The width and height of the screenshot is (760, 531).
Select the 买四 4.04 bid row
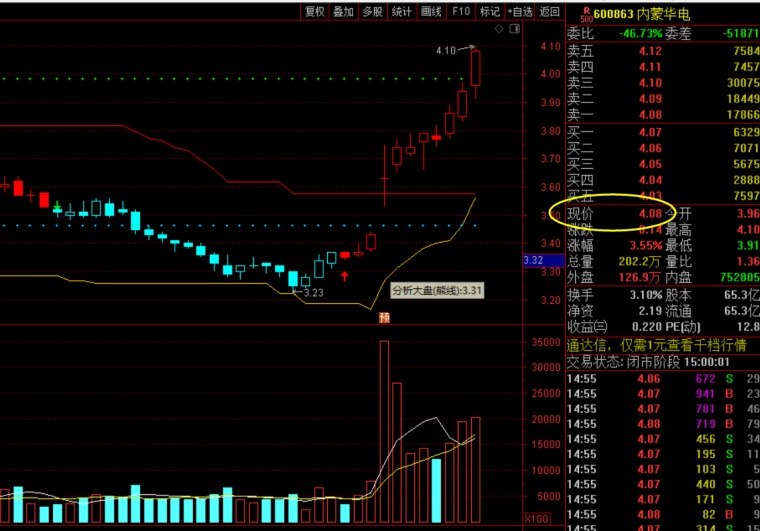[x=663, y=180]
